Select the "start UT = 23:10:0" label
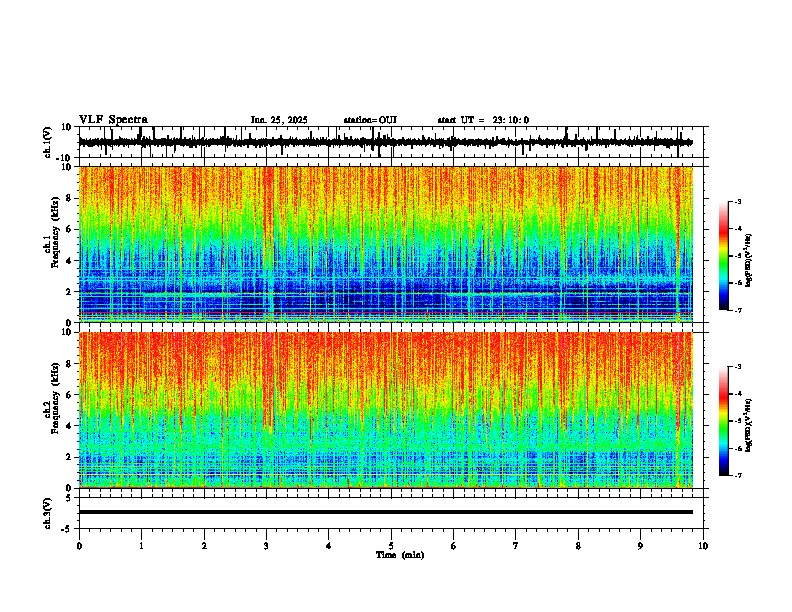Viewport: 792px width, 612px height. [x=483, y=120]
